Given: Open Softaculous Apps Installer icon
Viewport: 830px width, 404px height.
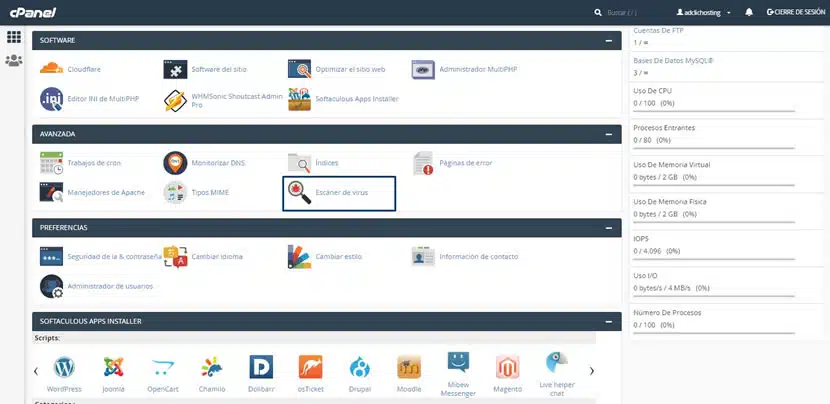Looking at the screenshot, I should point(299,100).
